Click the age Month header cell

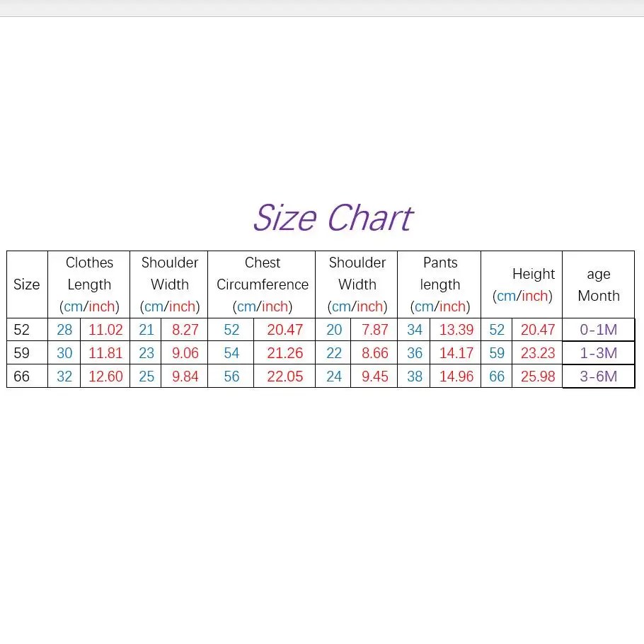pos(599,284)
